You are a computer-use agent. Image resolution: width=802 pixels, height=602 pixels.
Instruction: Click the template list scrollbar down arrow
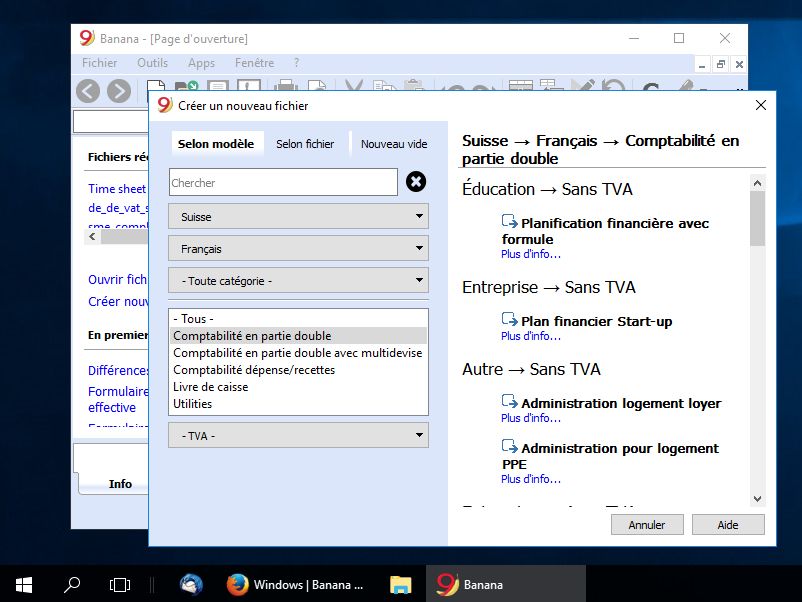758,499
